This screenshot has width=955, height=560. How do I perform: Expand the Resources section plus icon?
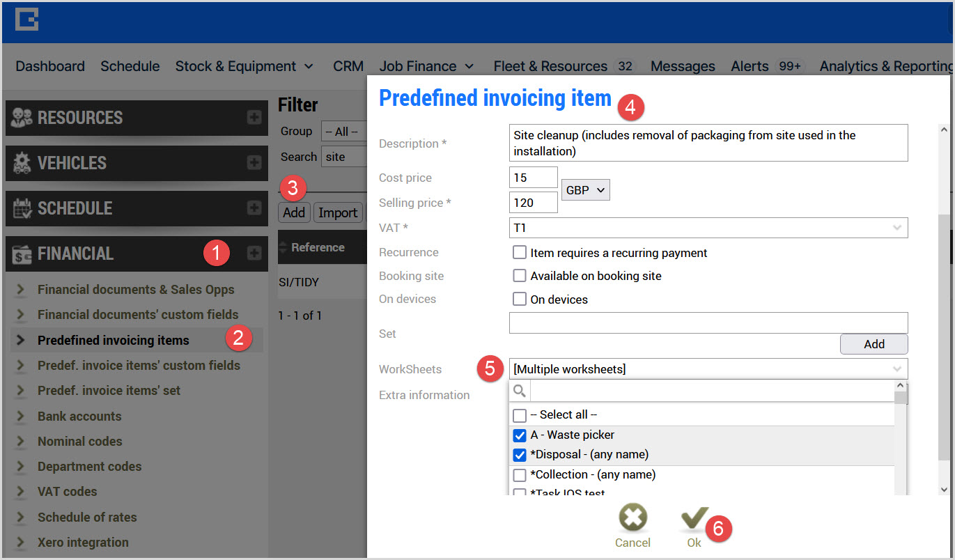click(254, 118)
